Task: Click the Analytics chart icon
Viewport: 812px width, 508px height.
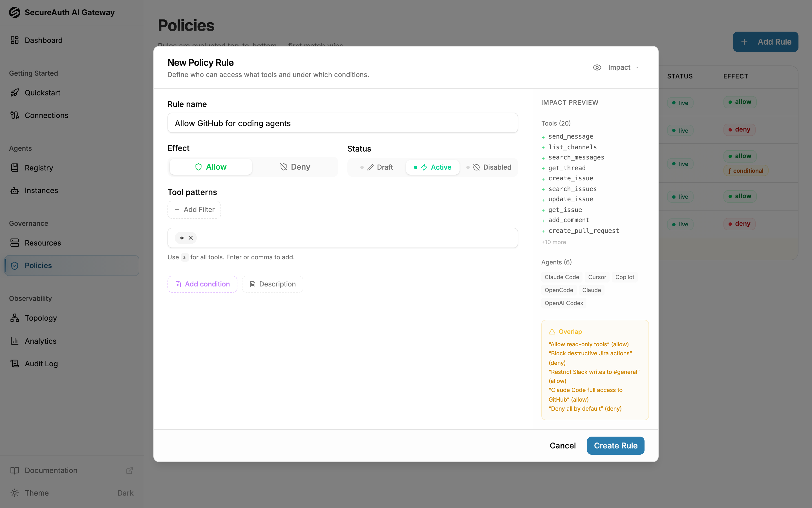Action: tap(14, 341)
